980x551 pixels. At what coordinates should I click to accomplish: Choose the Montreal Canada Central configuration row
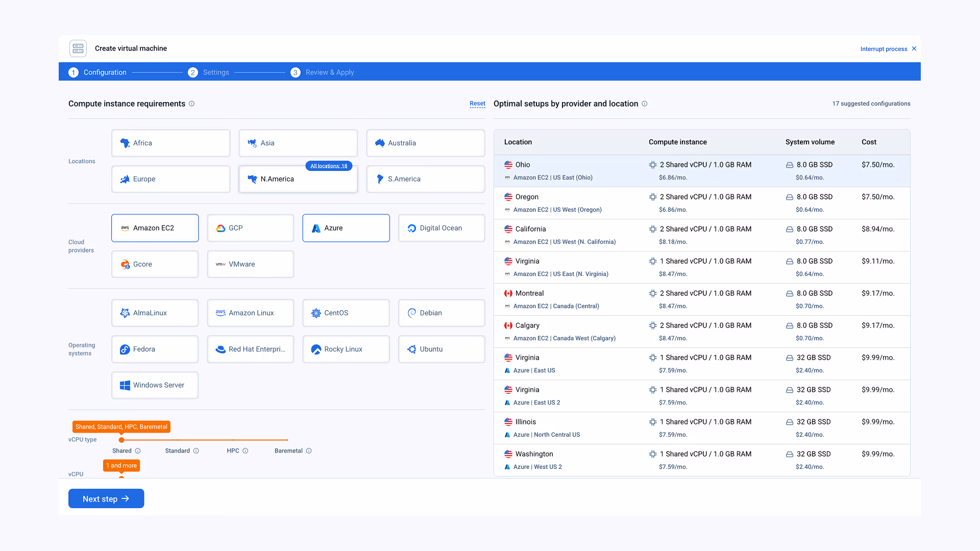[x=701, y=299]
